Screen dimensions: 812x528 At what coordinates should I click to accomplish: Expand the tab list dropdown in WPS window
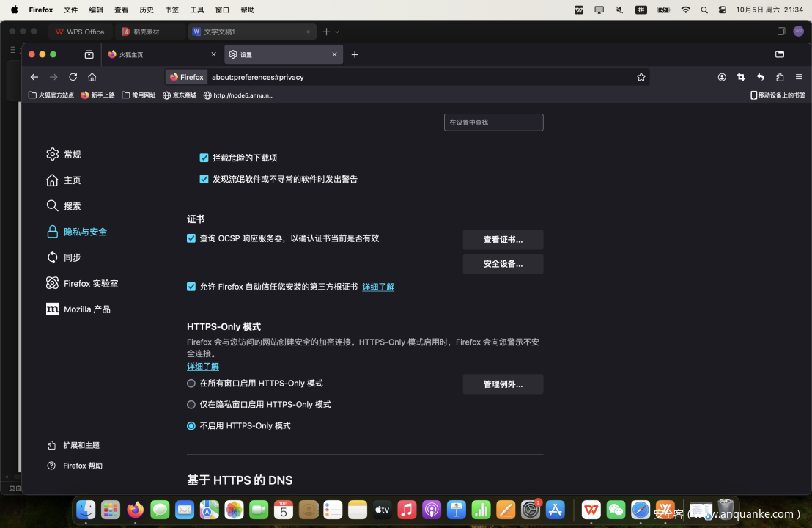[x=337, y=32]
